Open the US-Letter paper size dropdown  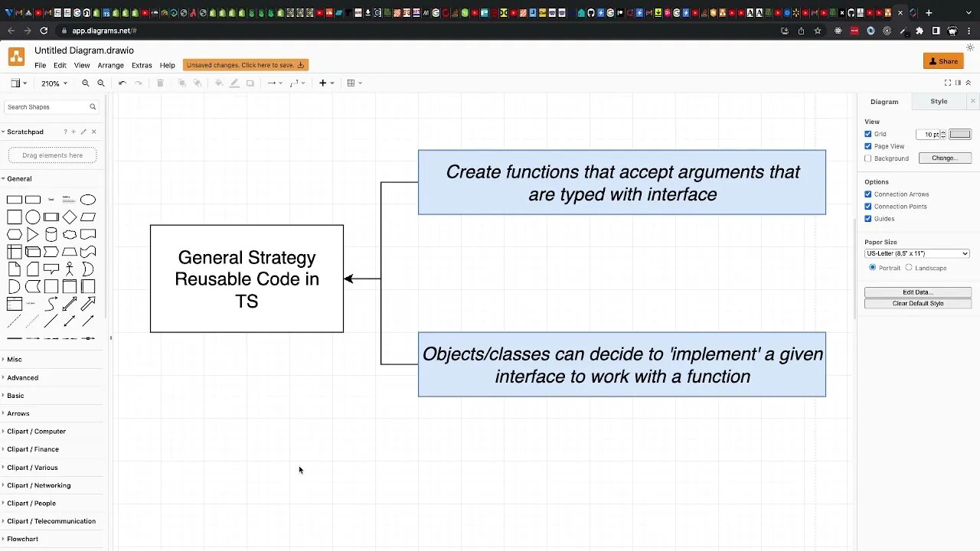coord(917,253)
